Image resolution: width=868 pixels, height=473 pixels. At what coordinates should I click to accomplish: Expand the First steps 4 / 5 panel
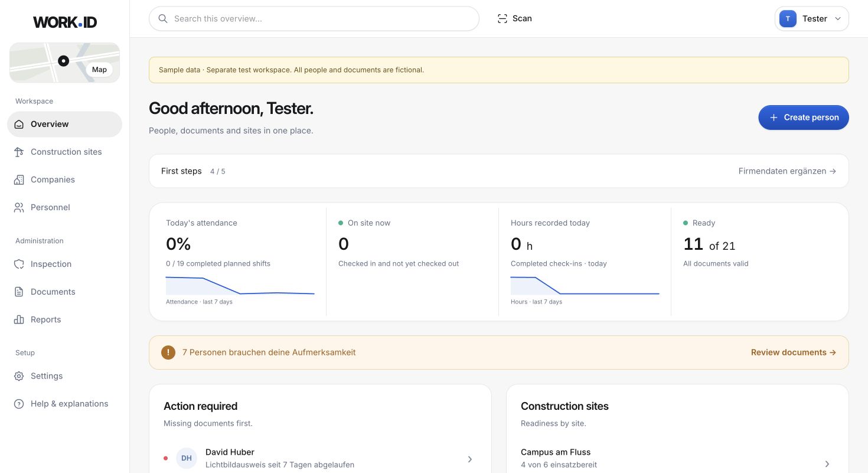tap(499, 171)
